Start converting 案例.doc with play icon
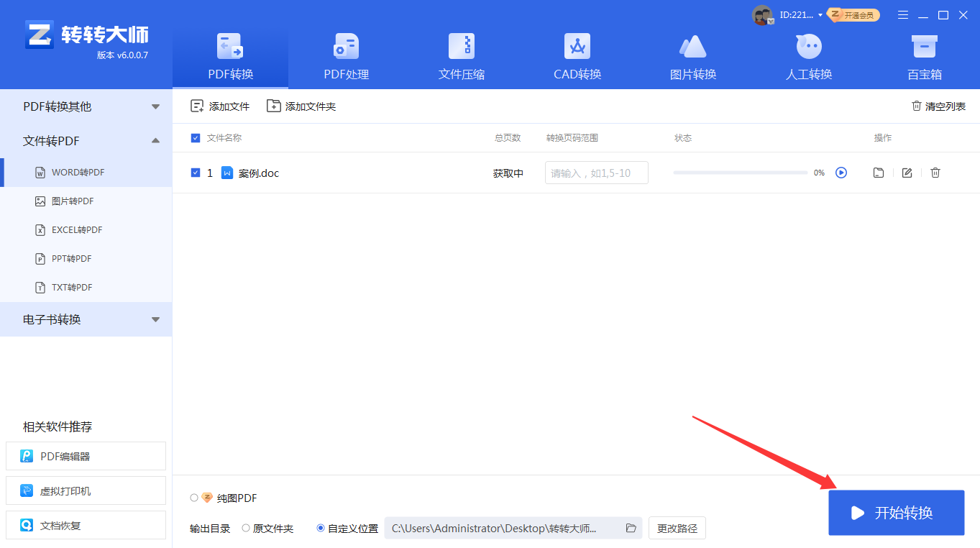 841,173
